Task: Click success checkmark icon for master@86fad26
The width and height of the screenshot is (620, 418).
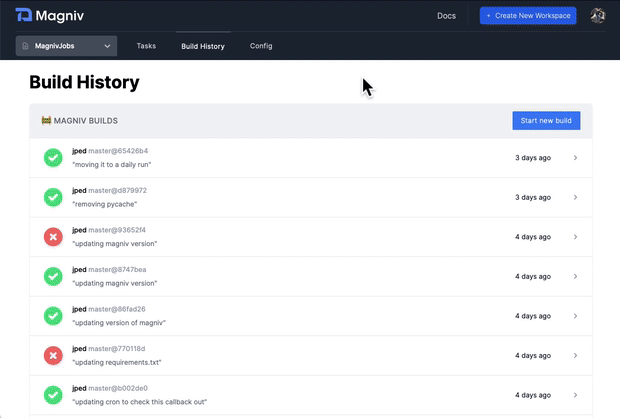Action: pos(53,316)
